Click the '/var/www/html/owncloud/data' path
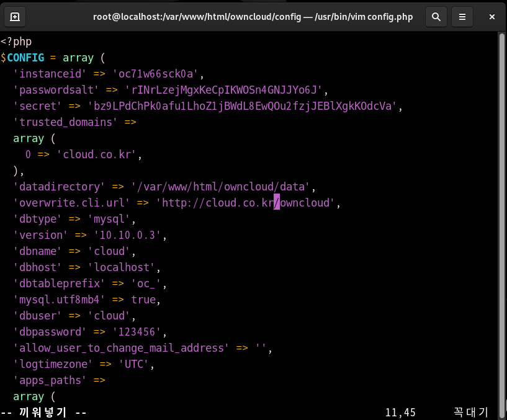The image size is (507, 420). point(221,187)
